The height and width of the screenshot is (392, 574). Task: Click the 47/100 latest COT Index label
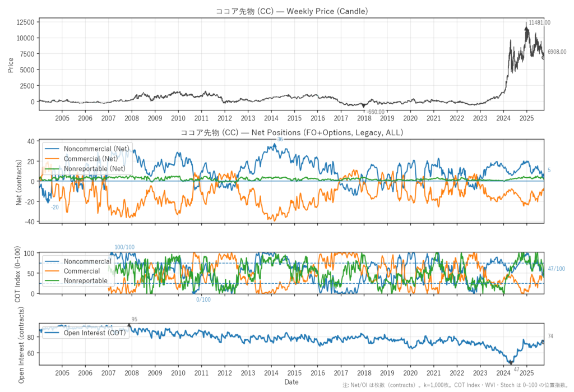click(x=556, y=269)
